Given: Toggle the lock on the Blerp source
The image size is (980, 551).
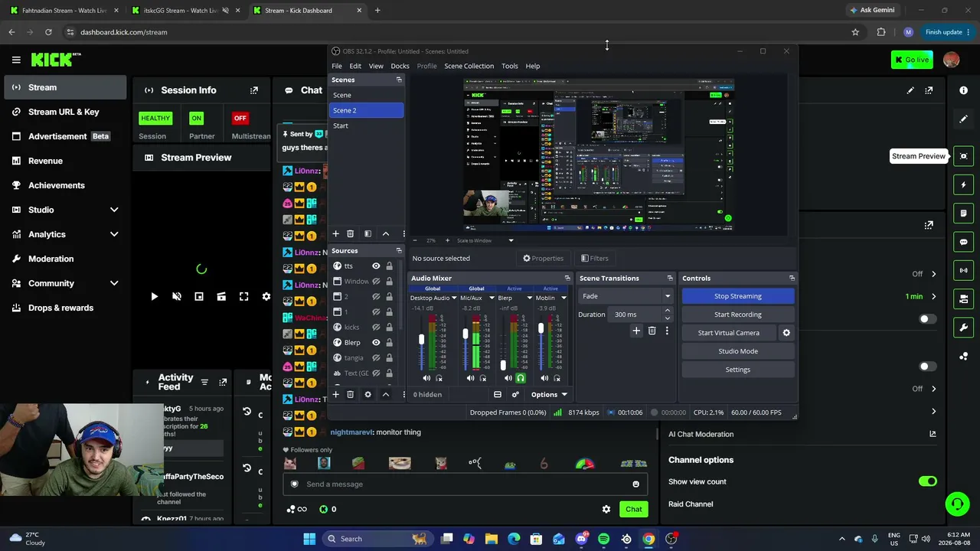Looking at the screenshot, I should click(x=389, y=342).
